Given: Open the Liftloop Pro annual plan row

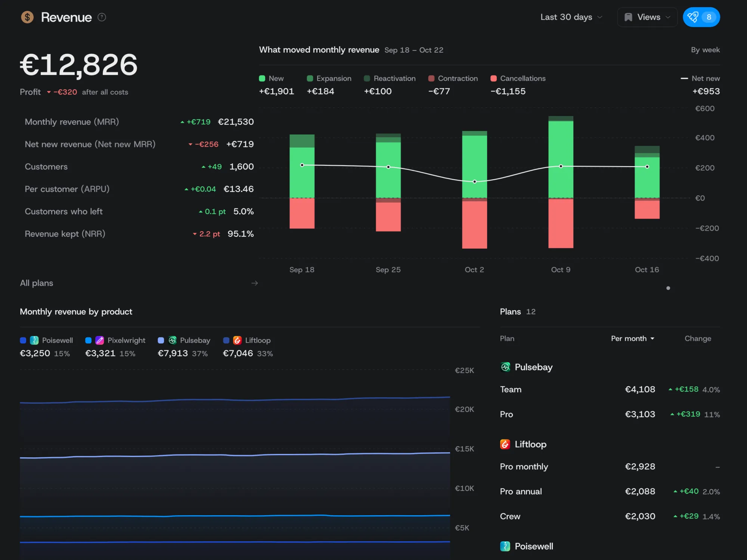Looking at the screenshot, I should tap(610, 491).
